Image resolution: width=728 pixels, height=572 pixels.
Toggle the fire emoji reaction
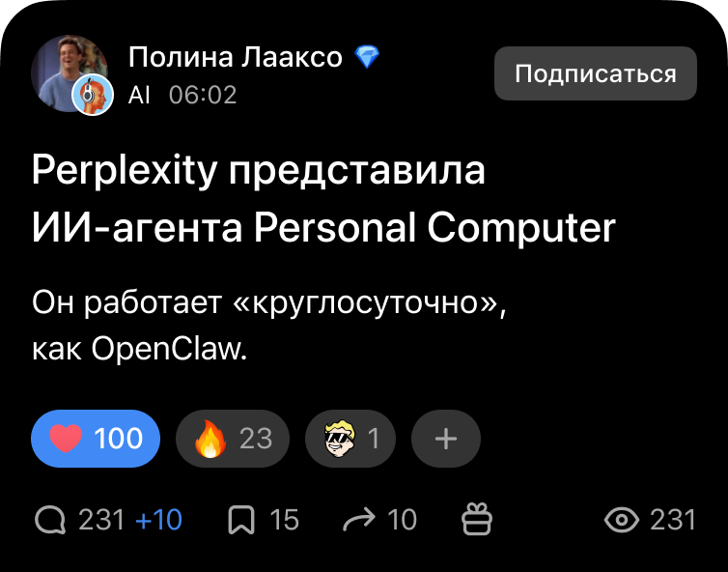coord(232,439)
